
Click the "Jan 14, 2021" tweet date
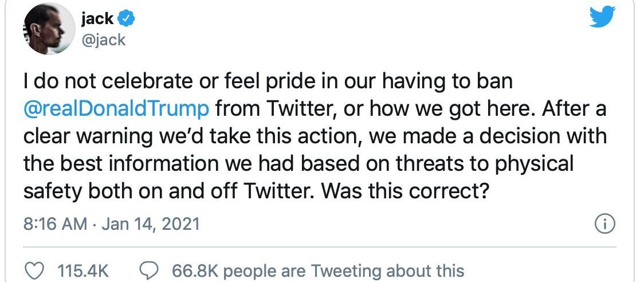[151, 224]
